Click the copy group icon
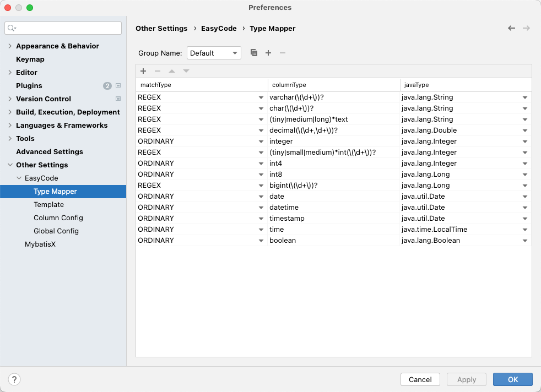This screenshot has height=392, width=541. 254,53
